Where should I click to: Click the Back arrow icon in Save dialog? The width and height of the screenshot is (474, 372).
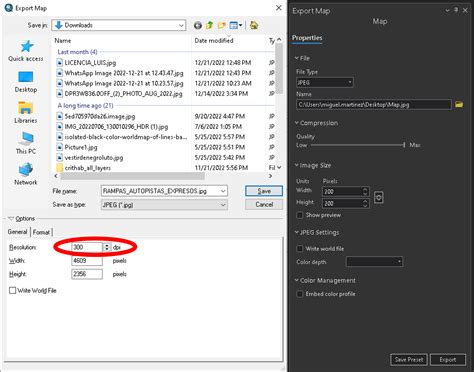(x=198, y=25)
